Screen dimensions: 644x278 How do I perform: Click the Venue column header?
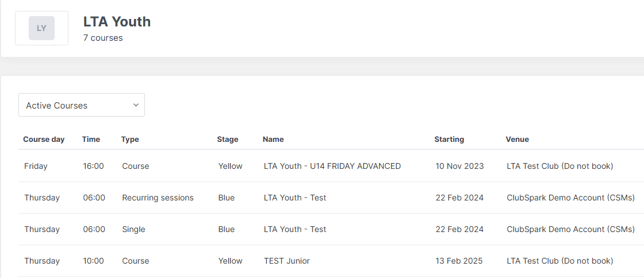(x=517, y=140)
